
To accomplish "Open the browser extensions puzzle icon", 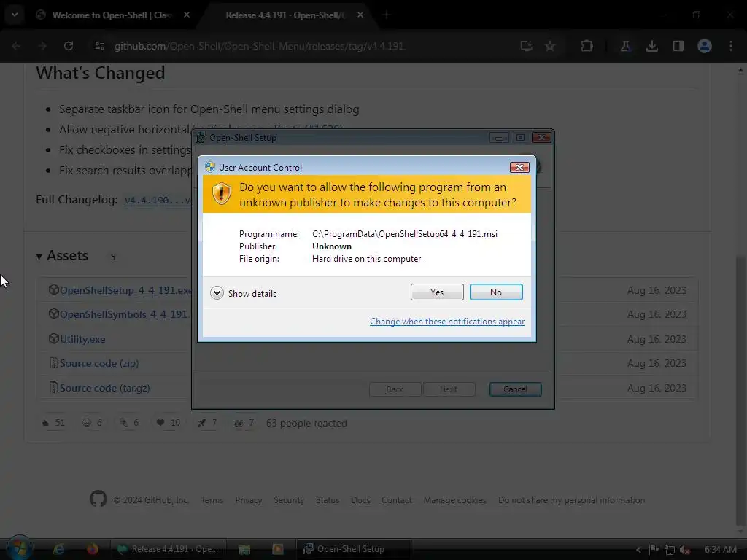I will point(587,46).
